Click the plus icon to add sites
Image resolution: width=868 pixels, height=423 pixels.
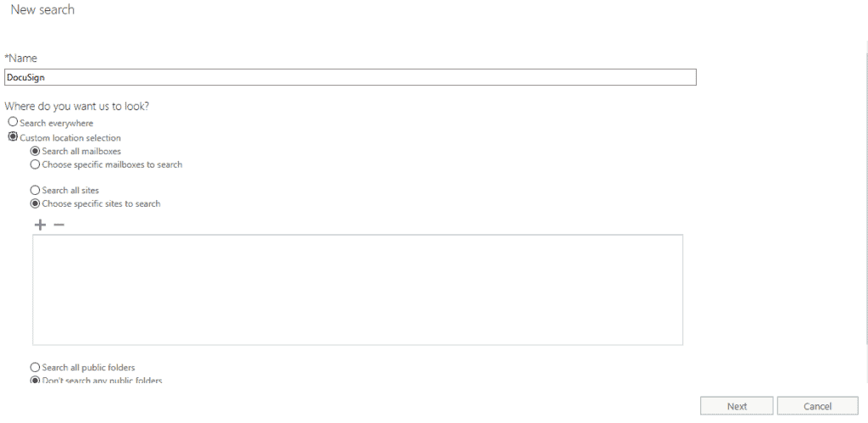(40, 225)
